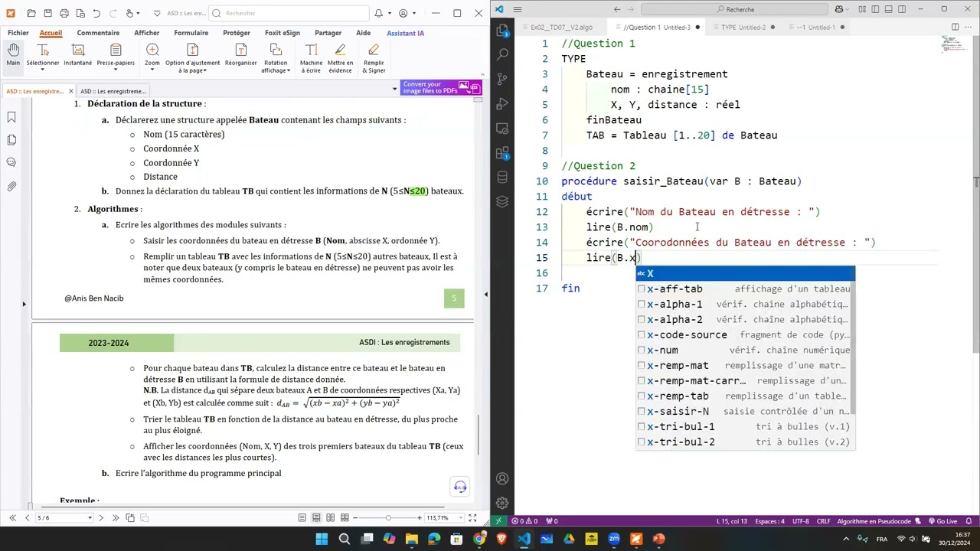The height and width of the screenshot is (551, 980).
Task: Undo the last action in Foxit
Action: 96,13
